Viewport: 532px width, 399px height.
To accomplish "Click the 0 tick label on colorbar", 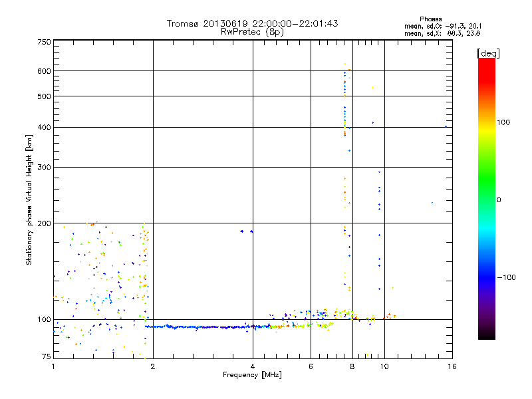I will pyautogui.click(x=501, y=199).
